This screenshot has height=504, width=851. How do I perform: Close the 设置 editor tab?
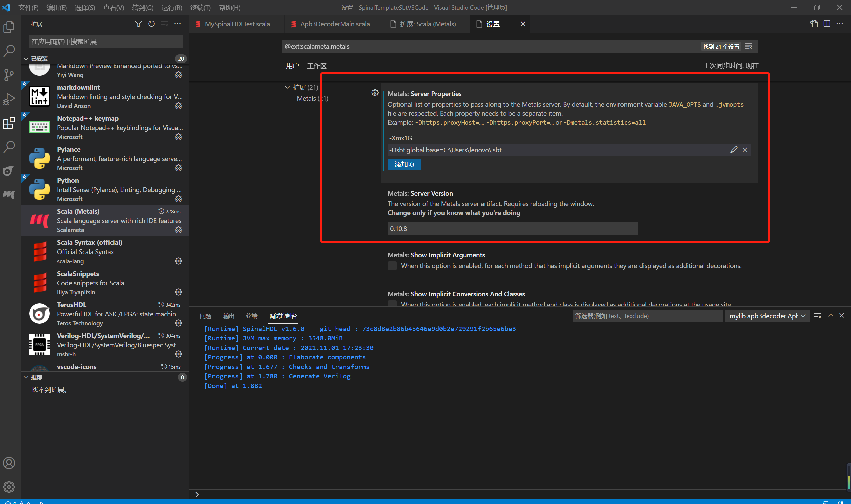[x=523, y=24]
